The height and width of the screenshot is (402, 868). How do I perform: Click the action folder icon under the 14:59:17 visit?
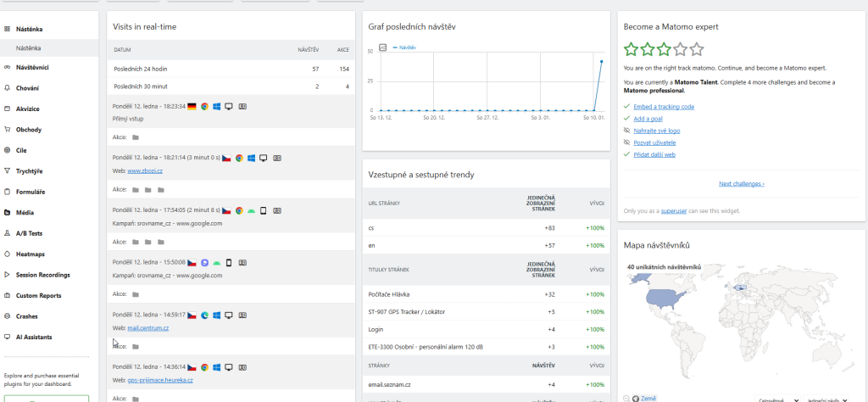pos(136,346)
